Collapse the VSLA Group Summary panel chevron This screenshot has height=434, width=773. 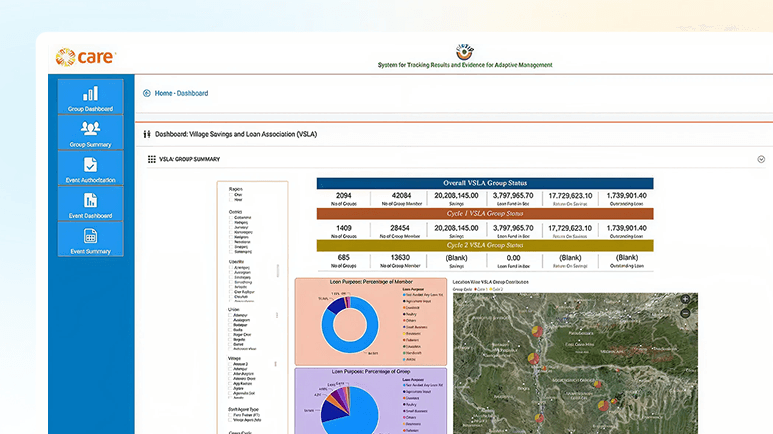(x=760, y=159)
